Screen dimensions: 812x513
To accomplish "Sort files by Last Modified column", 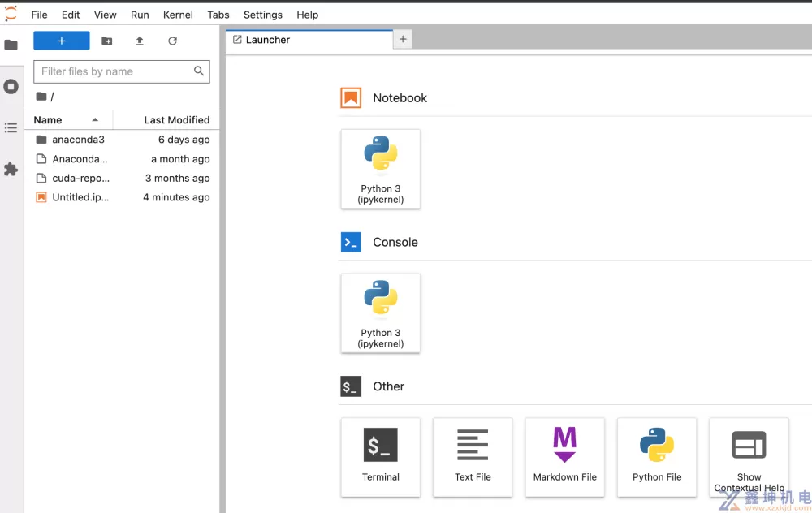I will [176, 120].
